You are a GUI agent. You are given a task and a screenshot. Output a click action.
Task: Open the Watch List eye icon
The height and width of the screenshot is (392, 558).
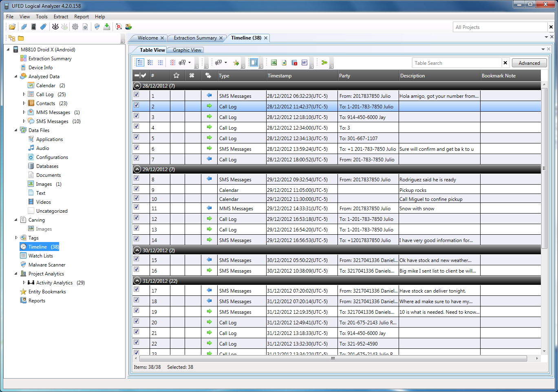[x=55, y=26]
